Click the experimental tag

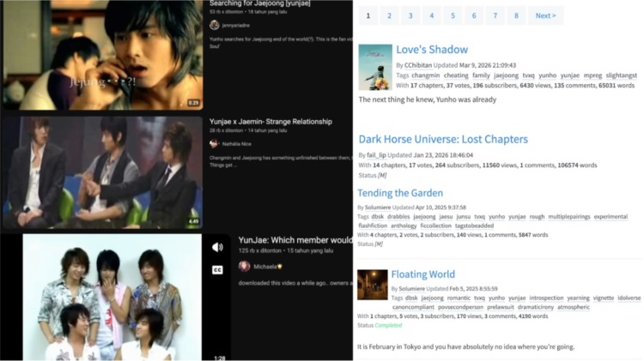pyautogui.click(x=611, y=217)
